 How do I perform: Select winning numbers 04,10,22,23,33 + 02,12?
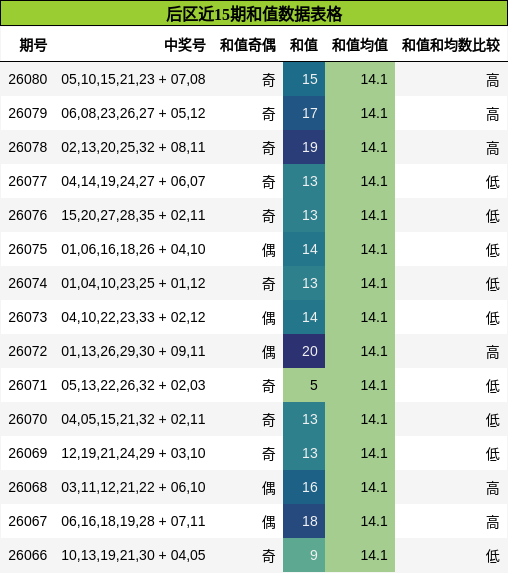[133, 317]
